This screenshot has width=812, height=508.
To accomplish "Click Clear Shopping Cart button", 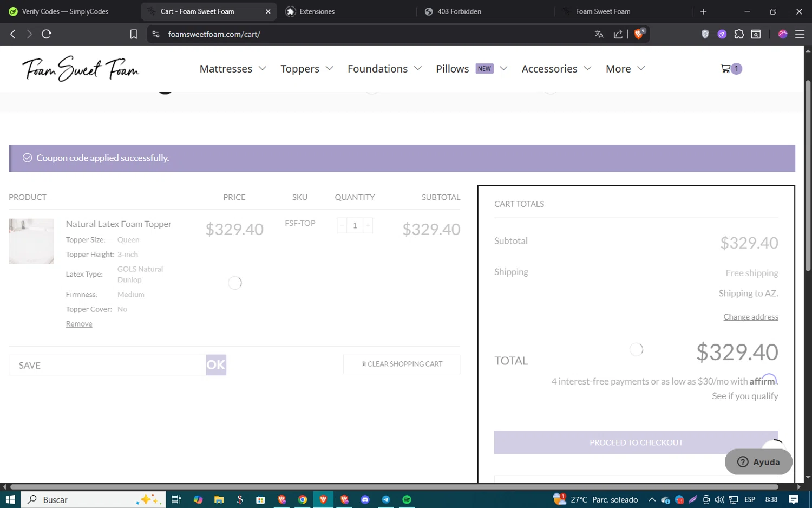I will [x=402, y=364].
